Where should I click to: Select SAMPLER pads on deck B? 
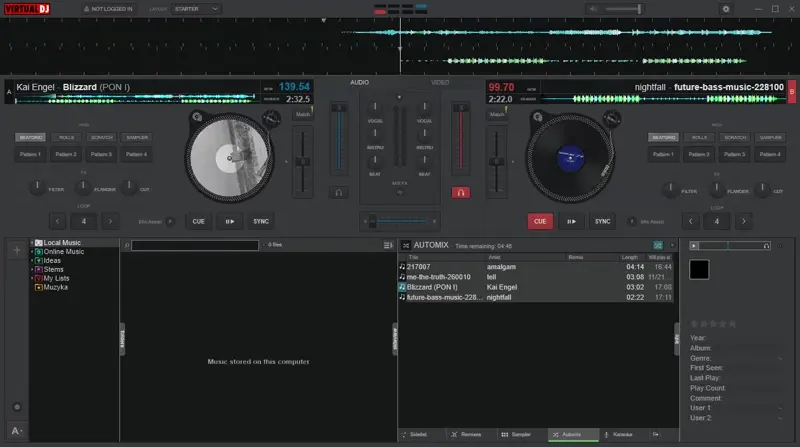770,137
